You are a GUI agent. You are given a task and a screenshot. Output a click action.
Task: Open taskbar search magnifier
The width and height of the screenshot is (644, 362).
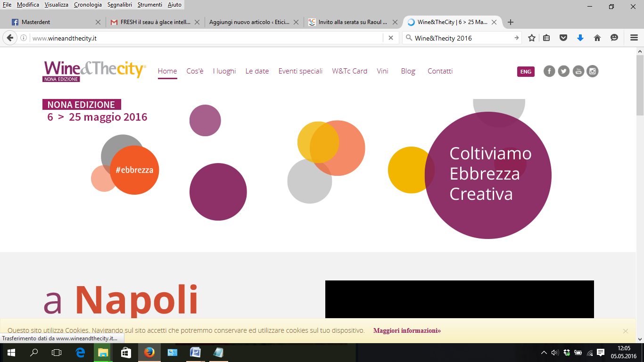[x=34, y=353]
